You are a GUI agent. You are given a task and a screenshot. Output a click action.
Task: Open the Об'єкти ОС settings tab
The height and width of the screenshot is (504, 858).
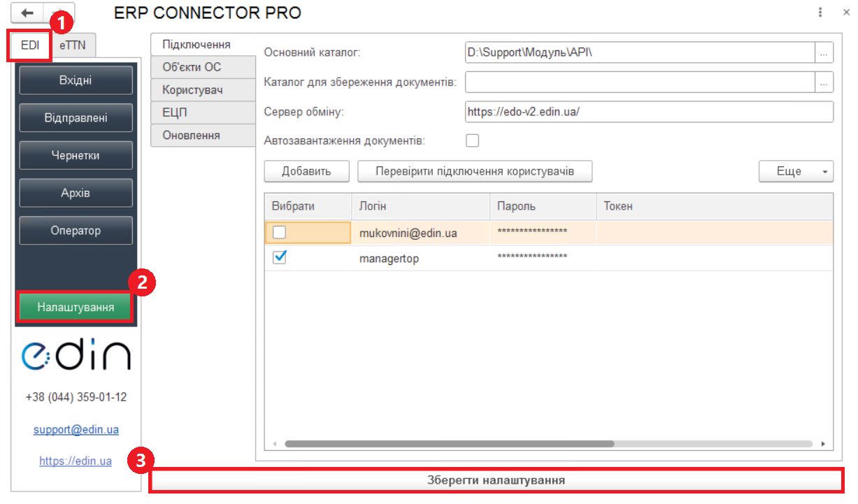(191, 67)
